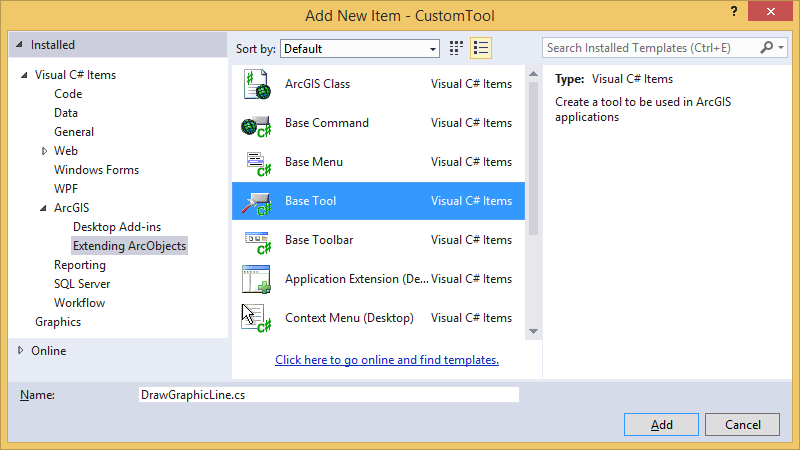Click the Add button
The height and width of the screenshot is (450, 800).
661,424
